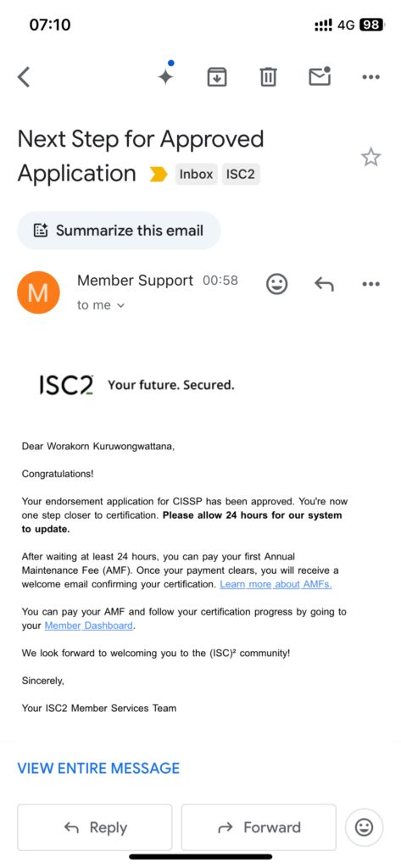Open the Gemini sparkle icon

click(166, 75)
